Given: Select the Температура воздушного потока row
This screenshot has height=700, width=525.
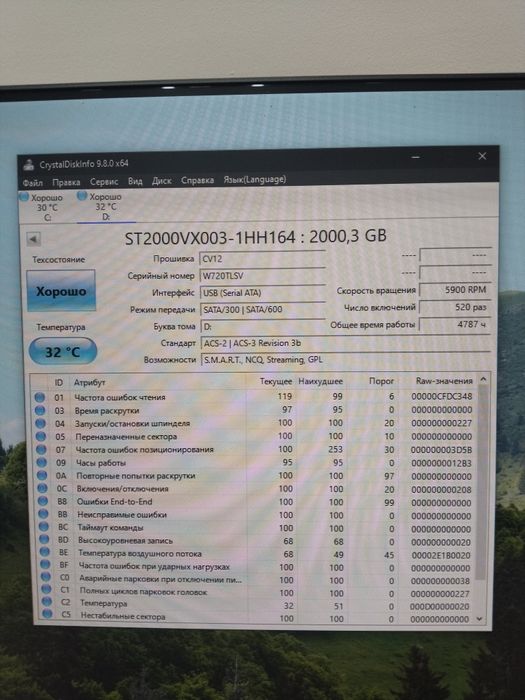Looking at the screenshot, I should [256, 554].
